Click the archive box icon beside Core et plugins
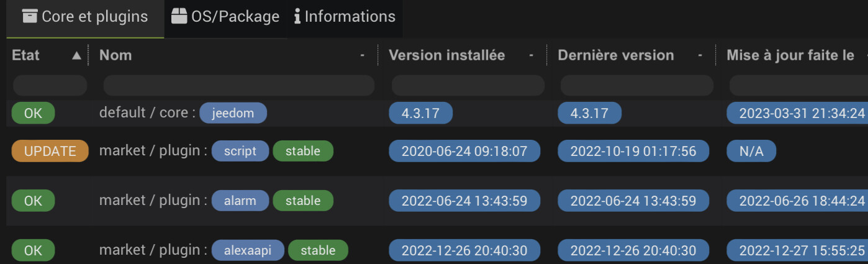Image resolution: width=868 pixels, height=264 pixels. pos(29,17)
